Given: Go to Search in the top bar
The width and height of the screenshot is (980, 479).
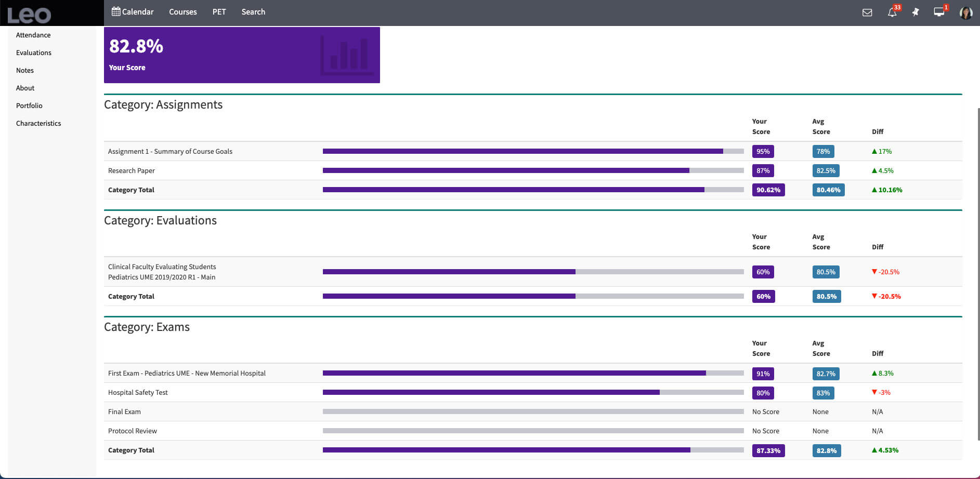Looking at the screenshot, I should pos(253,12).
